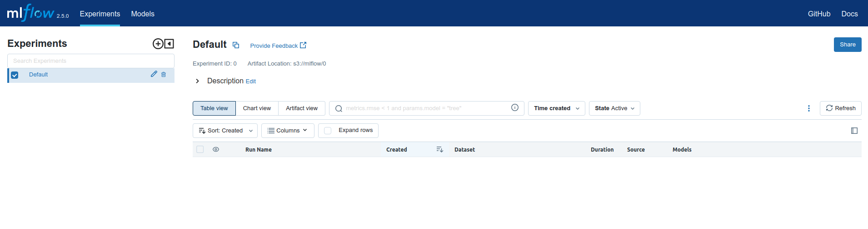Screen dimensions: 868x229
Task: Rename the Default experiment with pencil icon
Action: coord(154,74)
